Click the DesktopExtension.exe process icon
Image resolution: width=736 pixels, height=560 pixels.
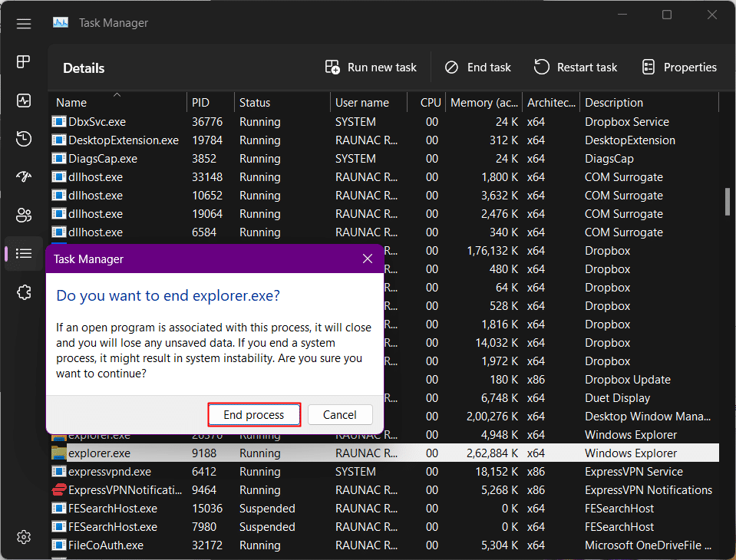tap(58, 140)
